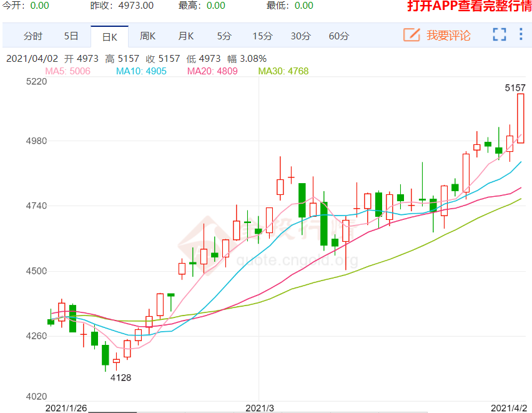Click the MA10: 4905 legend label
Image resolution: width=532 pixels, height=413 pixels.
click(x=141, y=71)
